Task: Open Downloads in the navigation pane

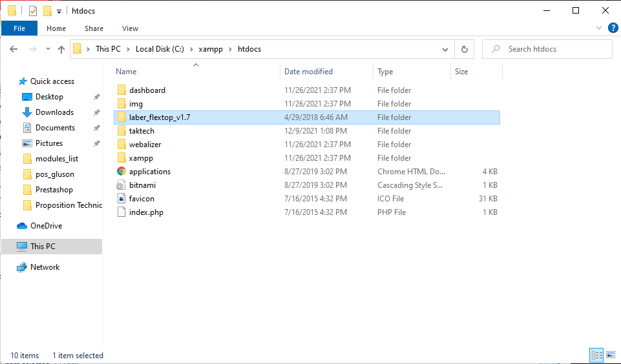Action: [x=54, y=112]
